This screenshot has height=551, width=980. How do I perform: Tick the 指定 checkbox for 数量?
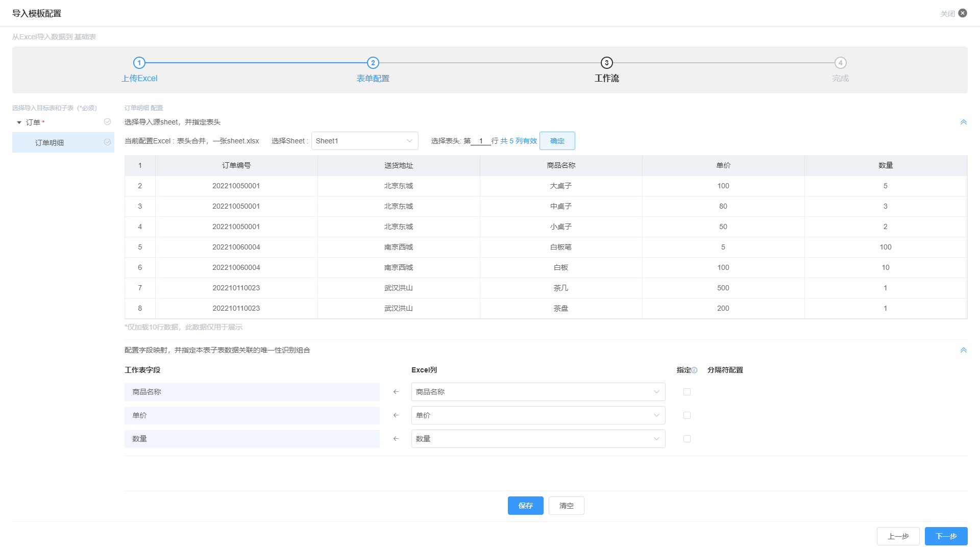pos(687,439)
